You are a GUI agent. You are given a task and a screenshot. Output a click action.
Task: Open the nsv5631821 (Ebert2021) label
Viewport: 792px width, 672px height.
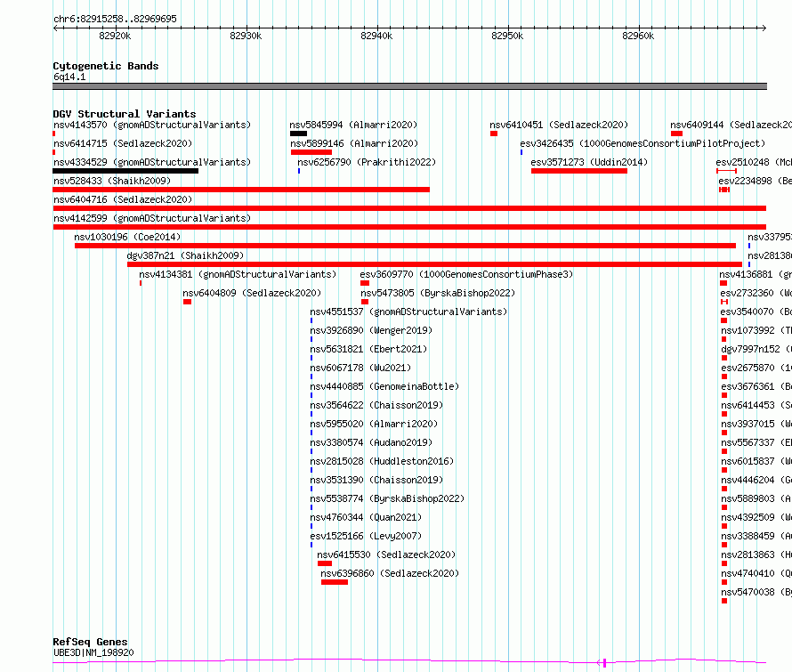(x=368, y=349)
